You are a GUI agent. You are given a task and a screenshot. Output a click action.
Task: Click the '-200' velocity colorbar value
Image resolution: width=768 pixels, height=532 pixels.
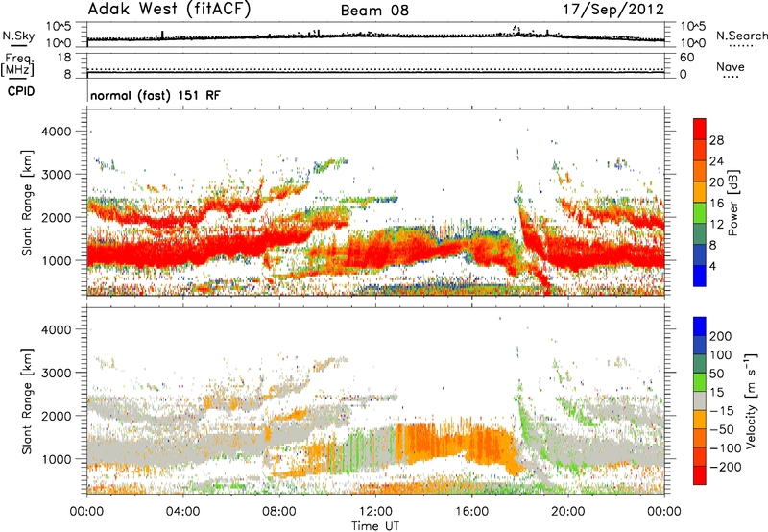pos(725,467)
